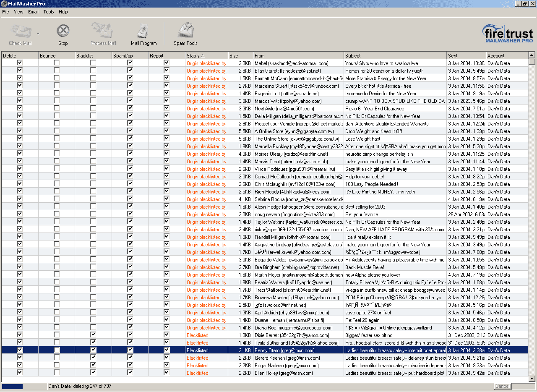This screenshot has height=392, width=537.
Task: Sort by the From column header
Action: tap(299, 55)
